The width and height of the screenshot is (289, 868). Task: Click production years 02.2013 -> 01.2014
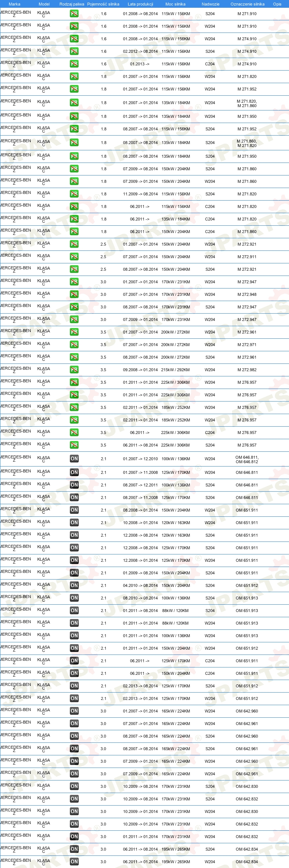pos(140,698)
